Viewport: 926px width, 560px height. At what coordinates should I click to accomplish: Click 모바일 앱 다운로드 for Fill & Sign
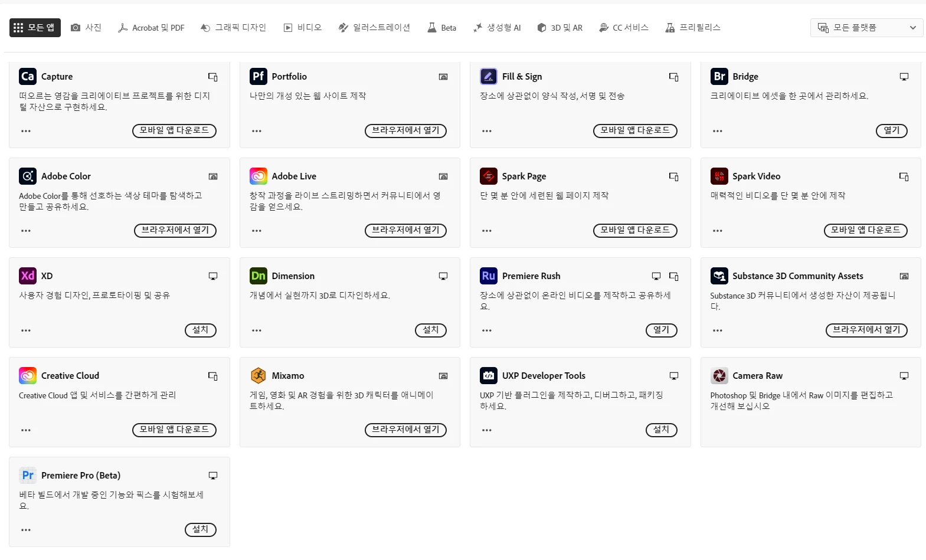tap(635, 131)
